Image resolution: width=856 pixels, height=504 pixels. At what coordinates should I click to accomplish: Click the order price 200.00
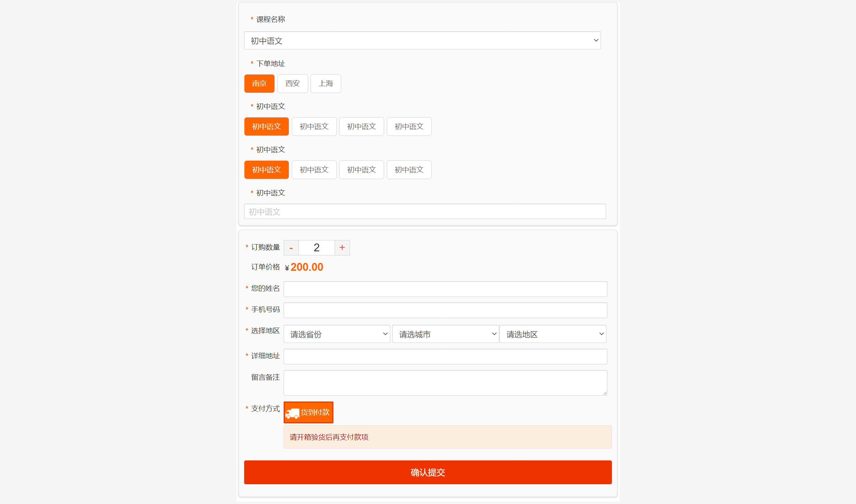pyautogui.click(x=307, y=267)
